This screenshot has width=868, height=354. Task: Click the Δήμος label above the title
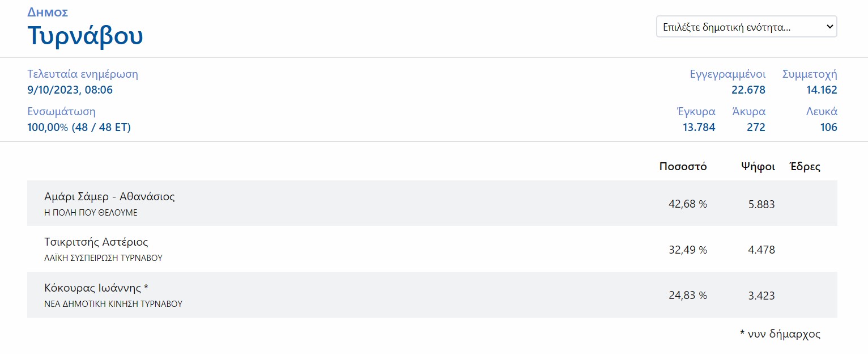48,12
